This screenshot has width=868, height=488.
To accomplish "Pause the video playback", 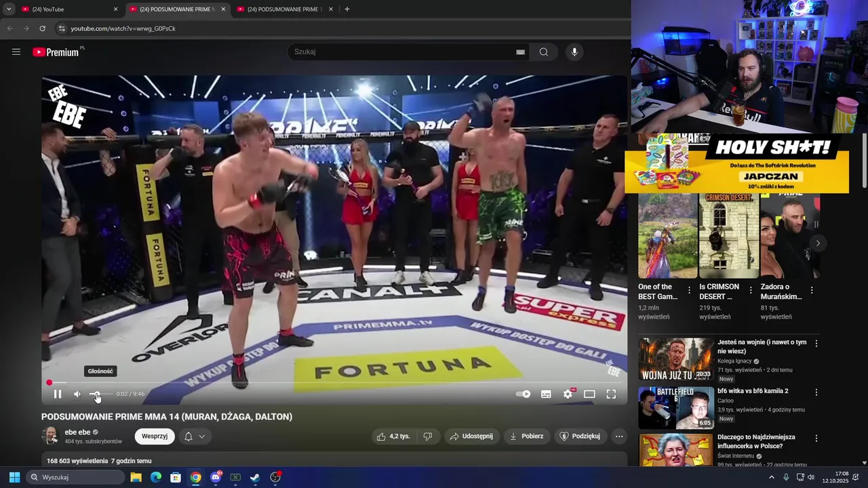I will click(58, 394).
